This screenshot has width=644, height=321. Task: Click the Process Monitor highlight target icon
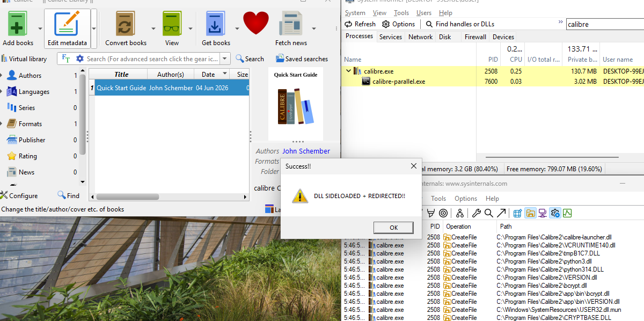pos(443,213)
